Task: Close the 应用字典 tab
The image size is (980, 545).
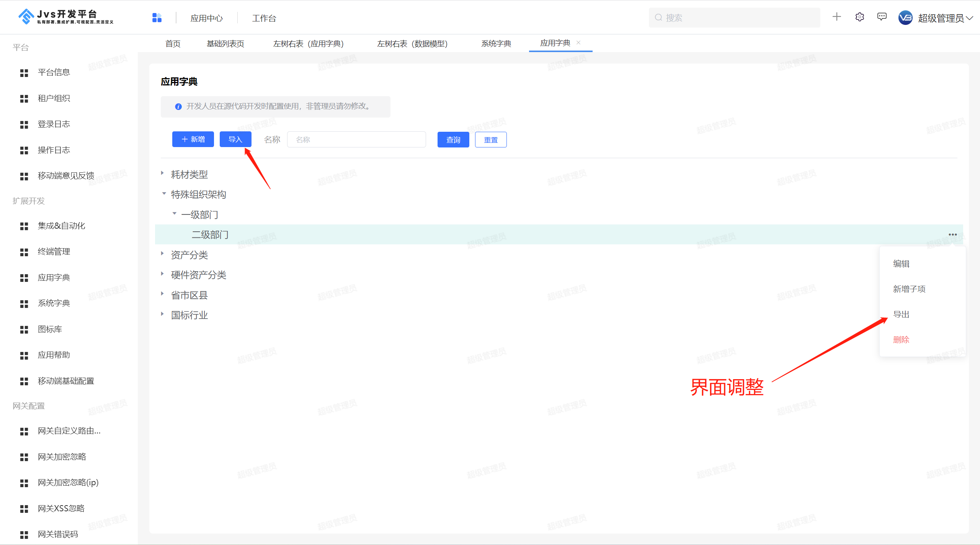Action: pyautogui.click(x=578, y=43)
